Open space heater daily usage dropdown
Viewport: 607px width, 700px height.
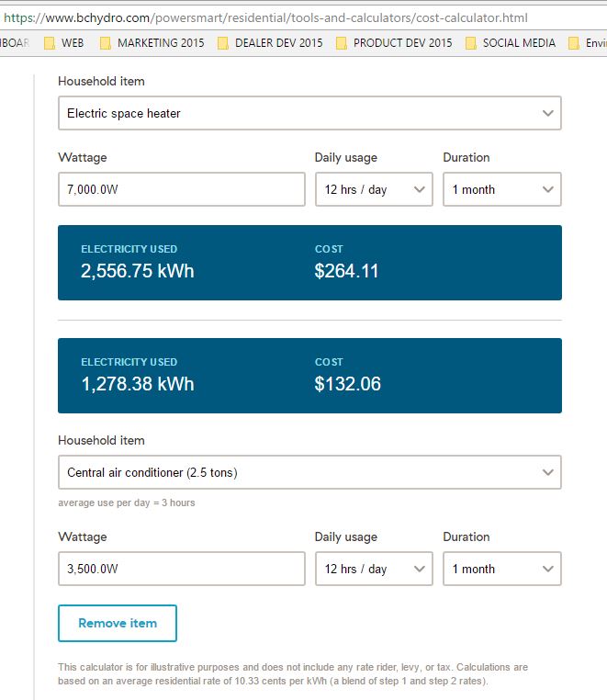click(374, 189)
